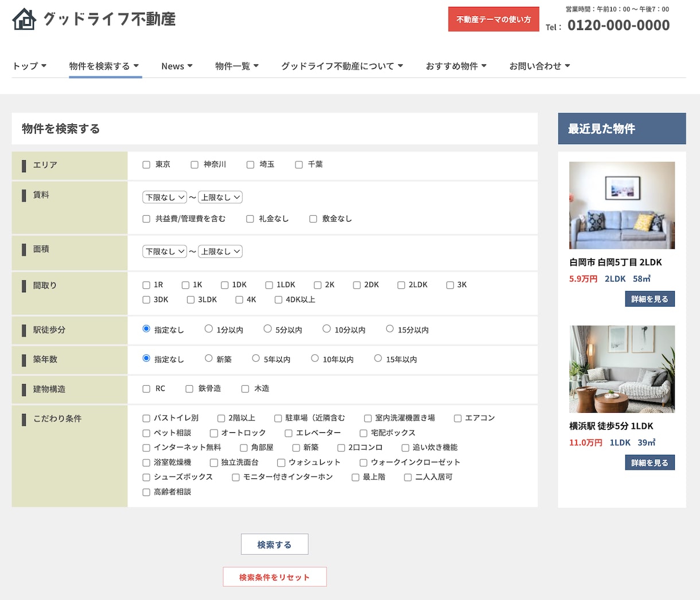This screenshot has height=600, width=700.
Task: Open the blue sofa property thumbnail
Action: (622, 206)
